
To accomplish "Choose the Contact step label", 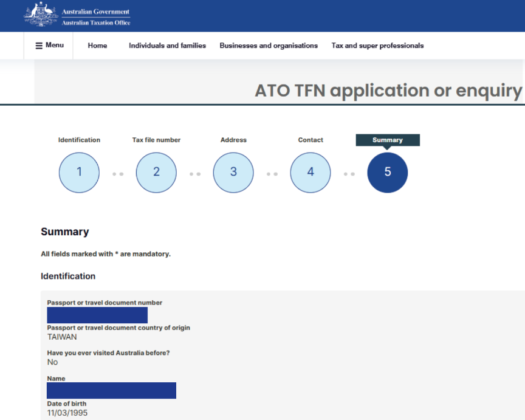I will [x=311, y=140].
